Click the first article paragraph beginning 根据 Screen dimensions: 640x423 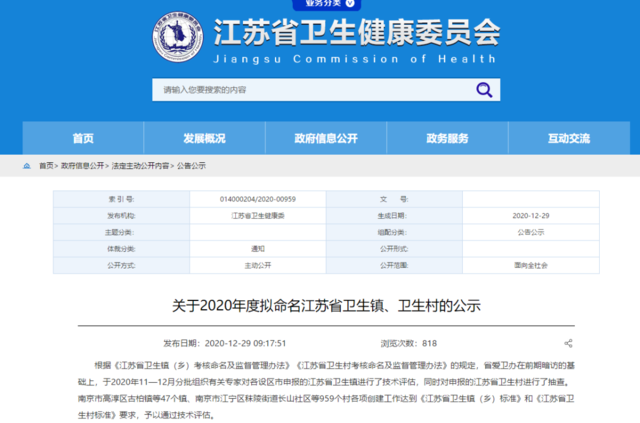(326, 390)
